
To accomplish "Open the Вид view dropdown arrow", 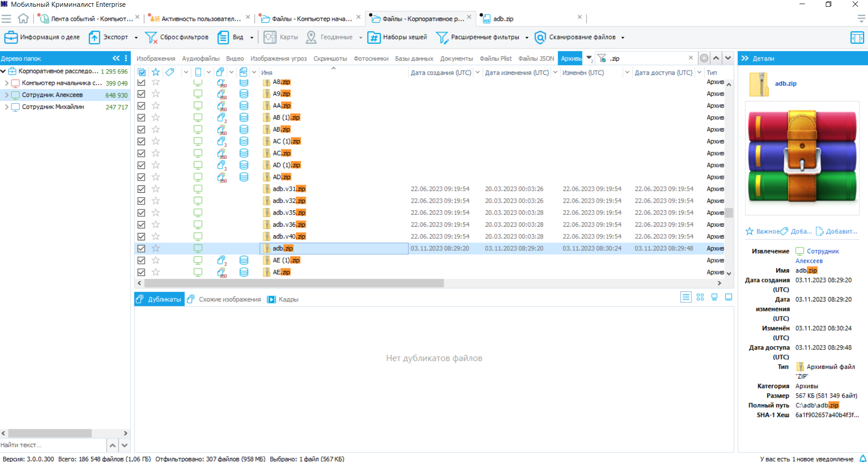I will click(252, 38).
